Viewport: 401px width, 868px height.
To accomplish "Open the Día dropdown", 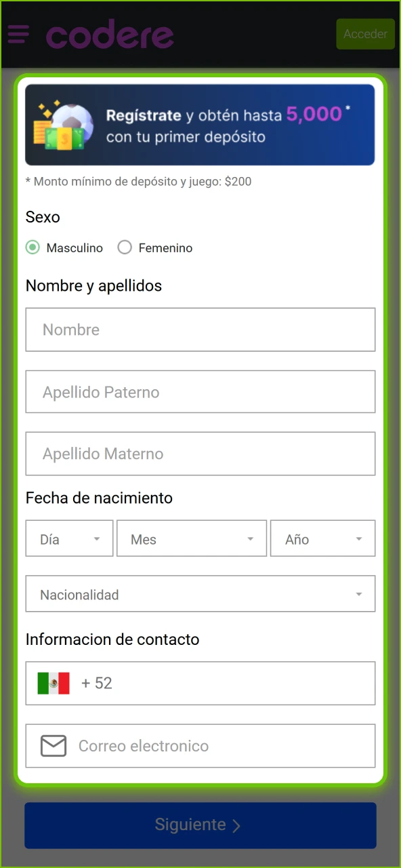I will [68, 538].
